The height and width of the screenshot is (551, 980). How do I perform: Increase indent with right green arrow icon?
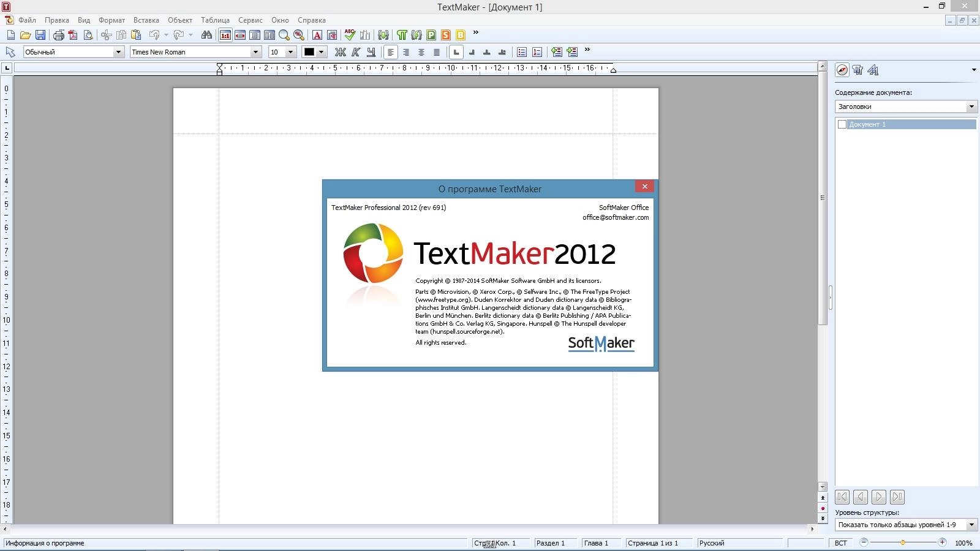coord(571,52)
